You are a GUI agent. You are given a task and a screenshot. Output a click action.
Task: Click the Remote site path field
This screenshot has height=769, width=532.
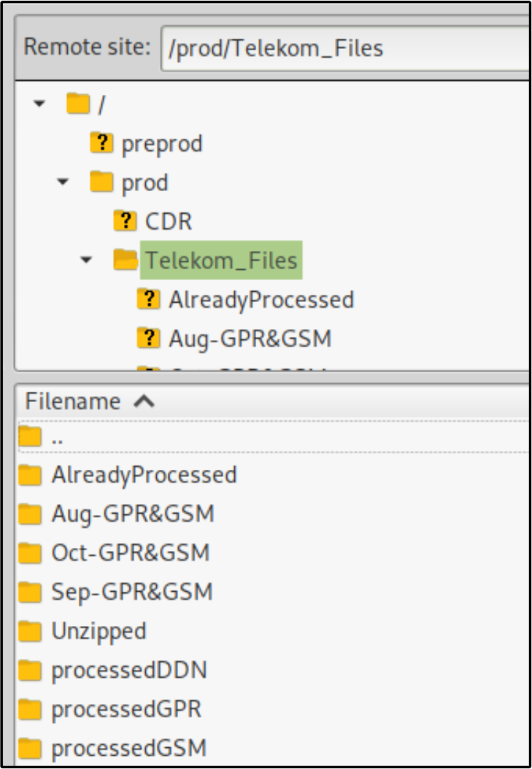(343, 48)
